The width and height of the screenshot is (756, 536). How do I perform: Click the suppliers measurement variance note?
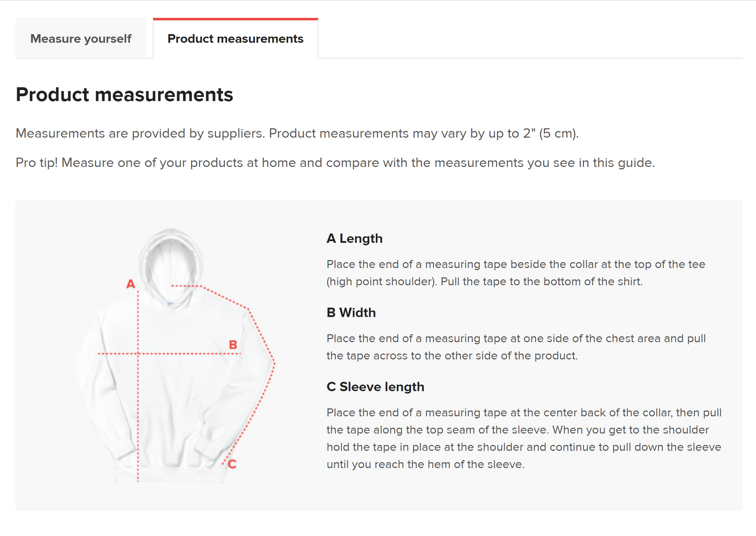(297, 133)
